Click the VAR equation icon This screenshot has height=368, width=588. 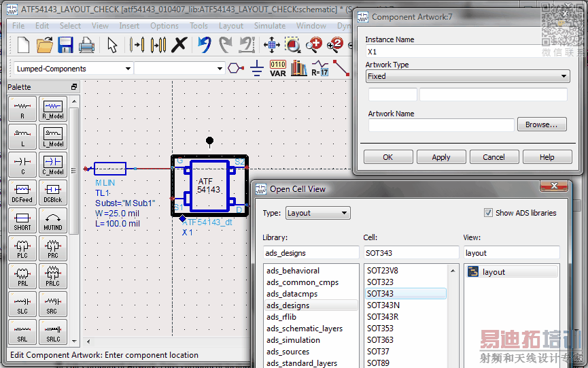click(278, 68)
